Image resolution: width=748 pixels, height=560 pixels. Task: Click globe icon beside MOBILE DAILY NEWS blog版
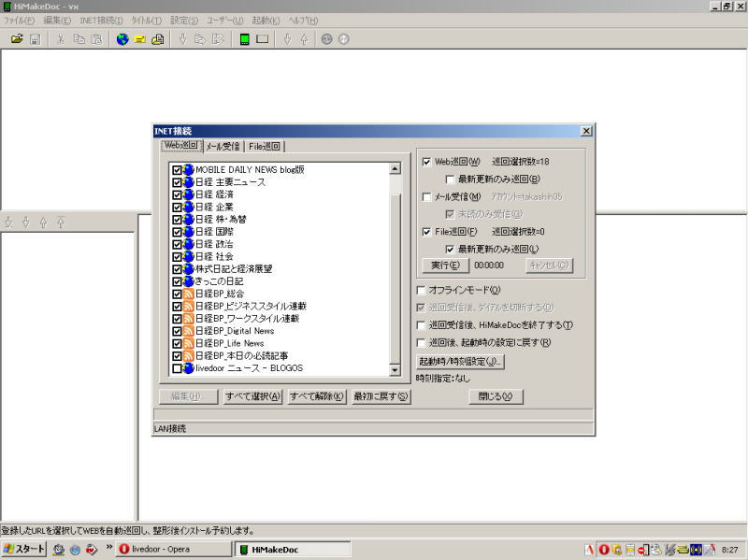point(189,169)
